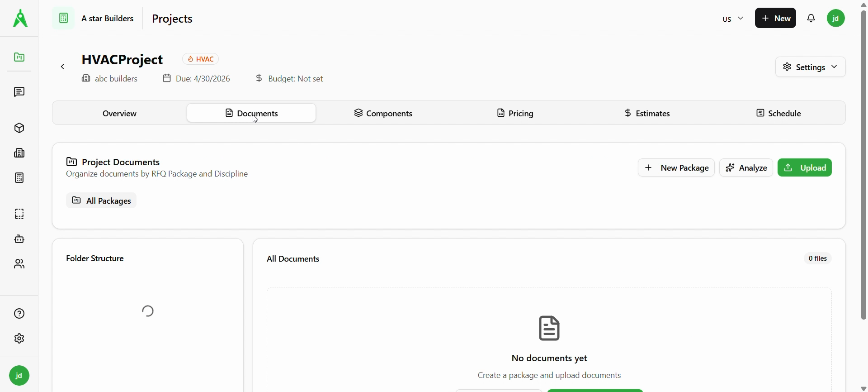
Task: Click the dashed selection box sidebar icon
Action: 19,214
